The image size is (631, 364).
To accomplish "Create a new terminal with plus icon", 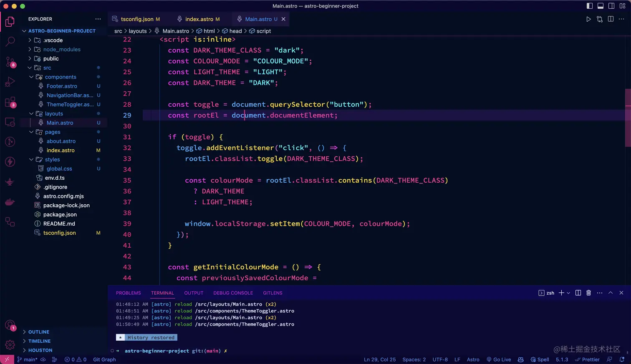I will (561, 293).
